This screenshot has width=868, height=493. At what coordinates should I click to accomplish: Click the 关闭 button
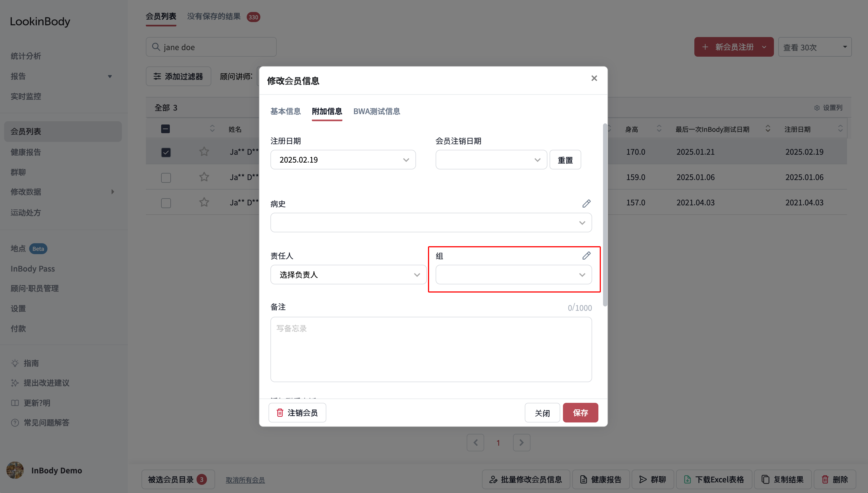pos(542,413)
